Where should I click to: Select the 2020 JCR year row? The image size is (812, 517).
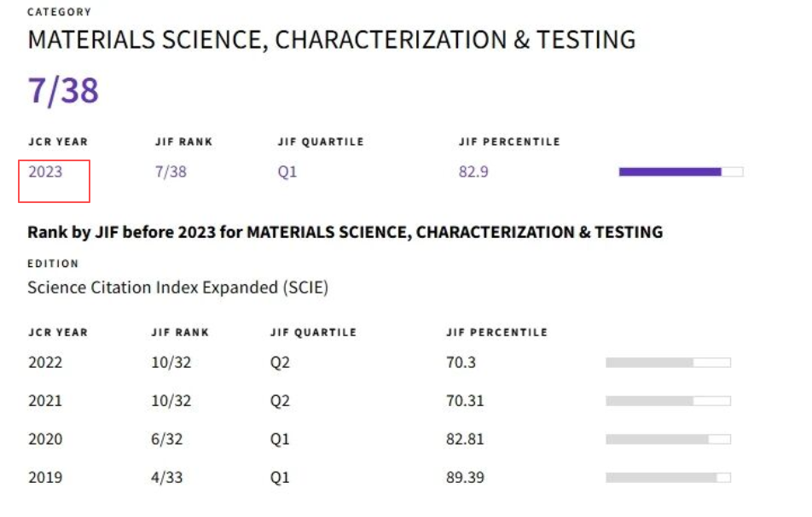(45, 439)
